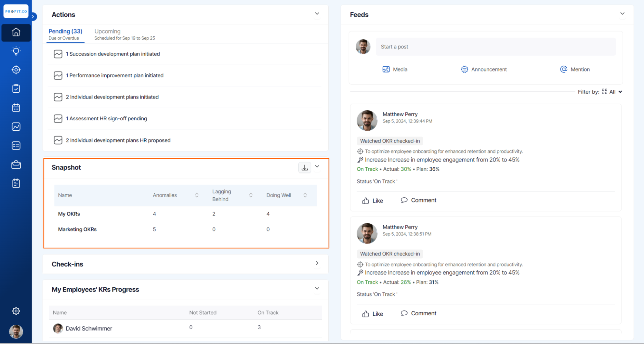Open the lightbulb icon in sidebar

[x=16, y=51]
